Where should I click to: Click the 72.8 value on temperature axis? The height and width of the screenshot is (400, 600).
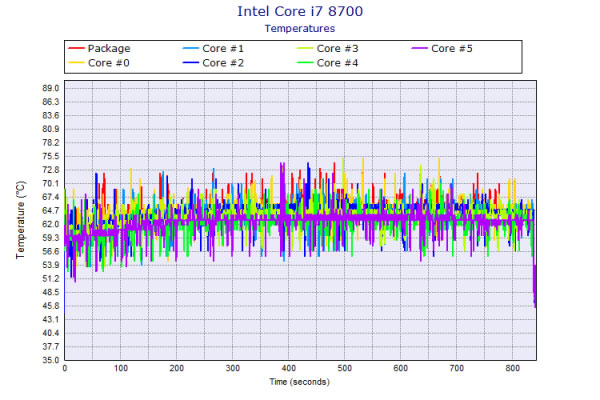click(51, 170)
